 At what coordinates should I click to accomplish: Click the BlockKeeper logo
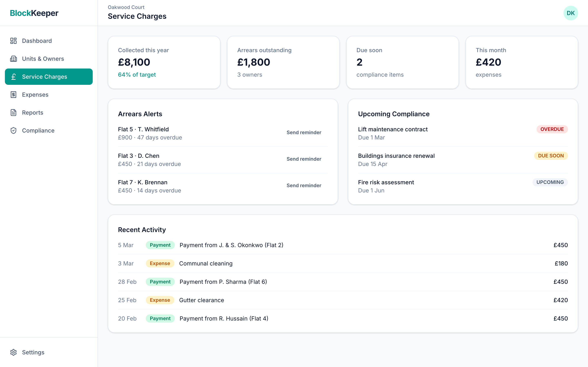[x=34, y=13]
